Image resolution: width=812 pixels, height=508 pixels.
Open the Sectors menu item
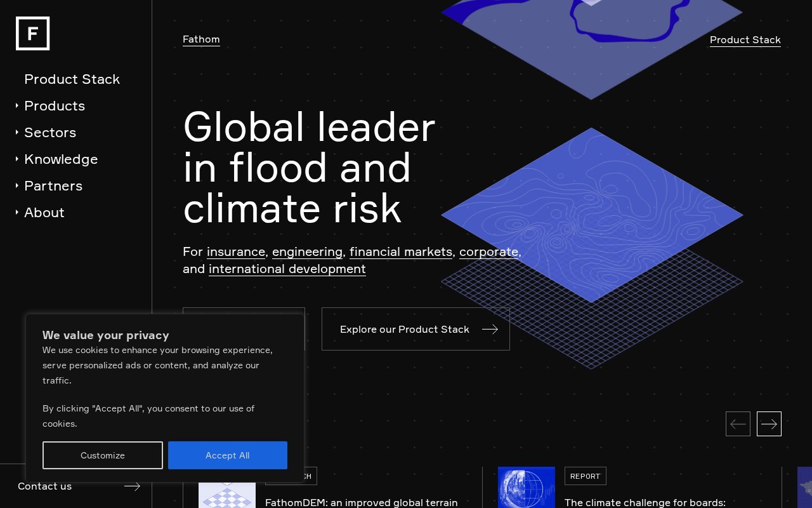pos(50,133)
